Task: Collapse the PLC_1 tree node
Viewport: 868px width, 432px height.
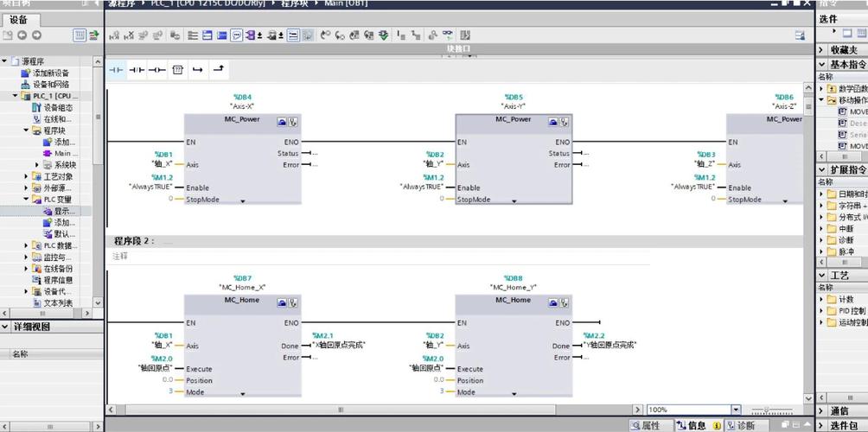Action: click(15, 96)
